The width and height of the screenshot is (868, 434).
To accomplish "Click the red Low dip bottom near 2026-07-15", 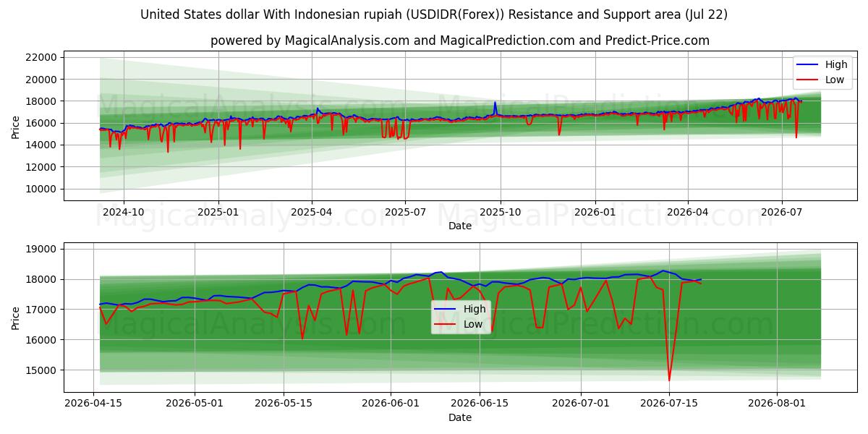I will pyautogui.click(x=669, y=380).
